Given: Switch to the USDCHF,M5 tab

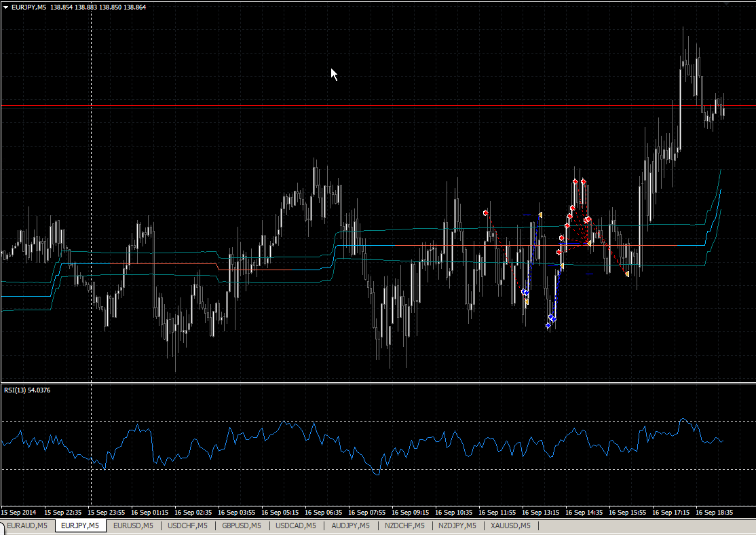Looking at the screenshot, I should pyautogui.click(x=187, y=525).
